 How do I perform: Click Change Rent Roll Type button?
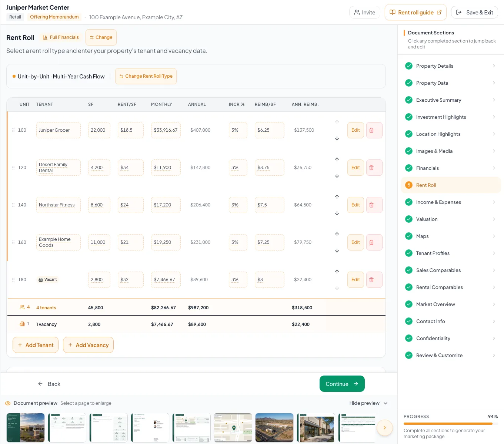pyautogui.click(x=146, y=76)
